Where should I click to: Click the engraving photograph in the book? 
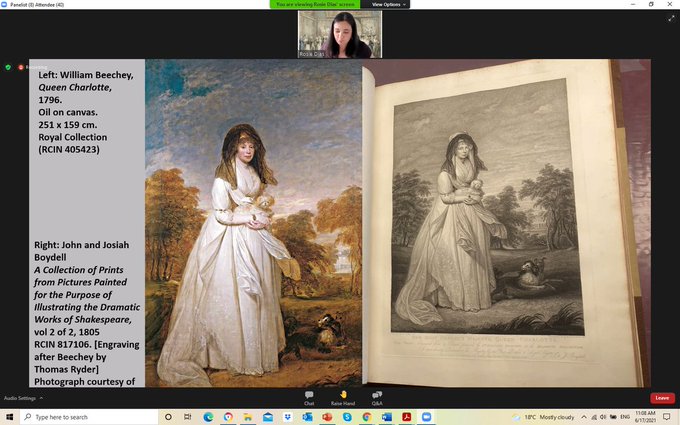487,206
